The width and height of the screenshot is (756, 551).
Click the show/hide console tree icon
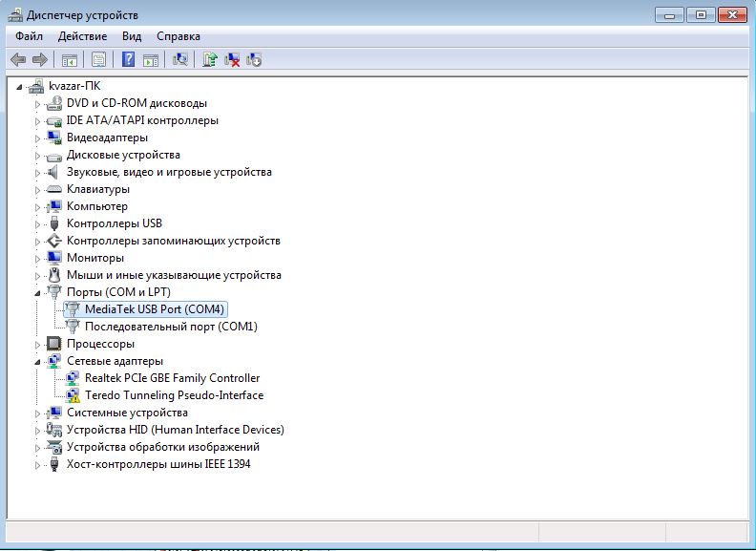[70, 59]
